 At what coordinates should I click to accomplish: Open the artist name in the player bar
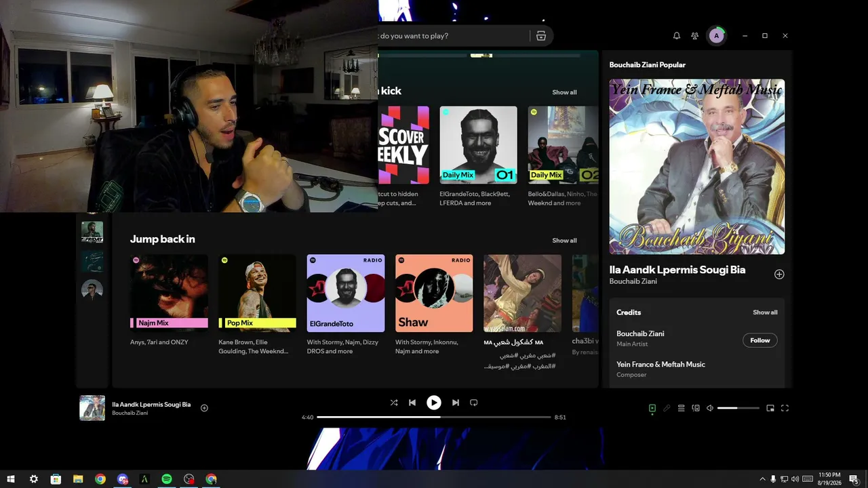click(x=130, y=413)
